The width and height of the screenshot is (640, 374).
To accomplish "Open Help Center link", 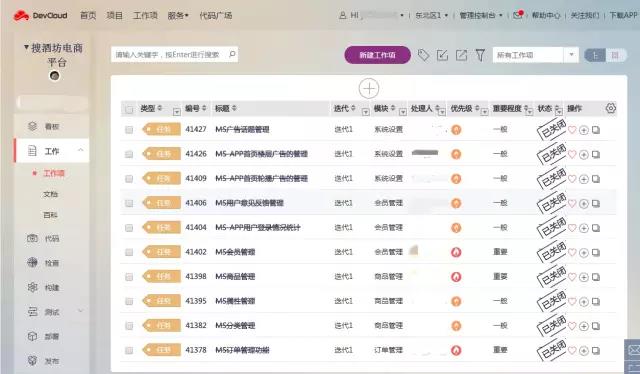I will (546, 16).
